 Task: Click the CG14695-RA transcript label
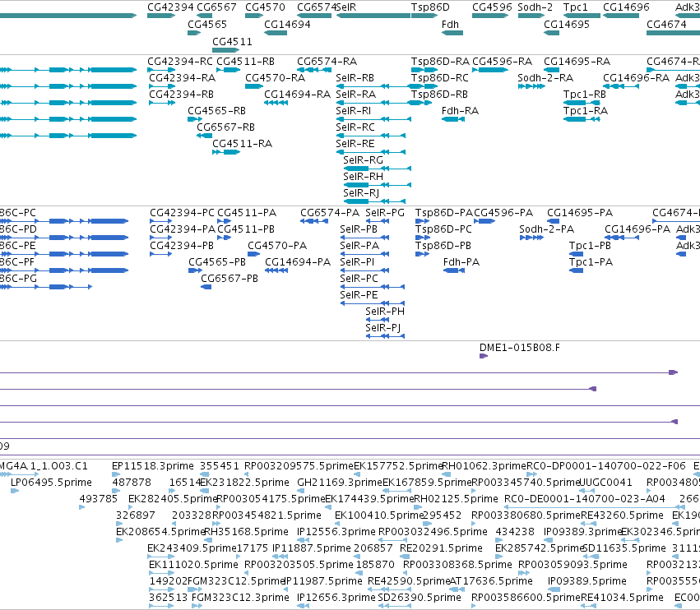tap(577, 61)
